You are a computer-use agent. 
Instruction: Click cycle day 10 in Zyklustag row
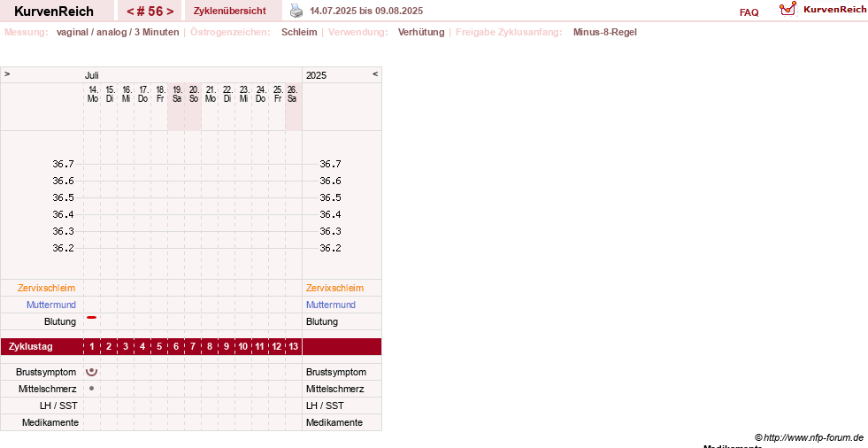click(243, 347)
